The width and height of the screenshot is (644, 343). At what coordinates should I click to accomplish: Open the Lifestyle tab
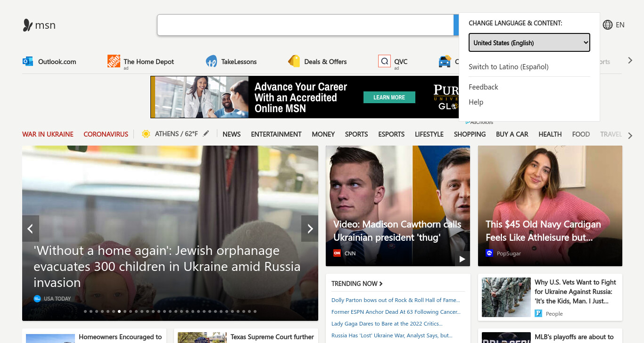click(x=429, y=134)
